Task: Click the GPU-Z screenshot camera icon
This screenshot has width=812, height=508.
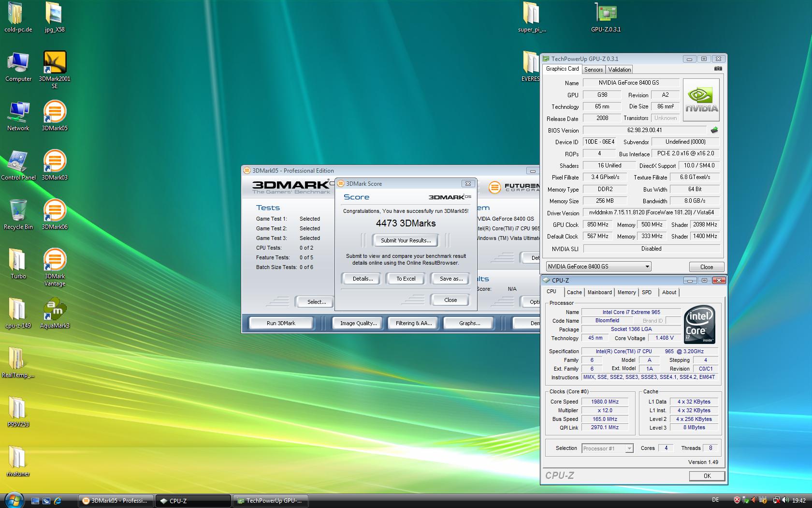Action: [x=718, y=69]
